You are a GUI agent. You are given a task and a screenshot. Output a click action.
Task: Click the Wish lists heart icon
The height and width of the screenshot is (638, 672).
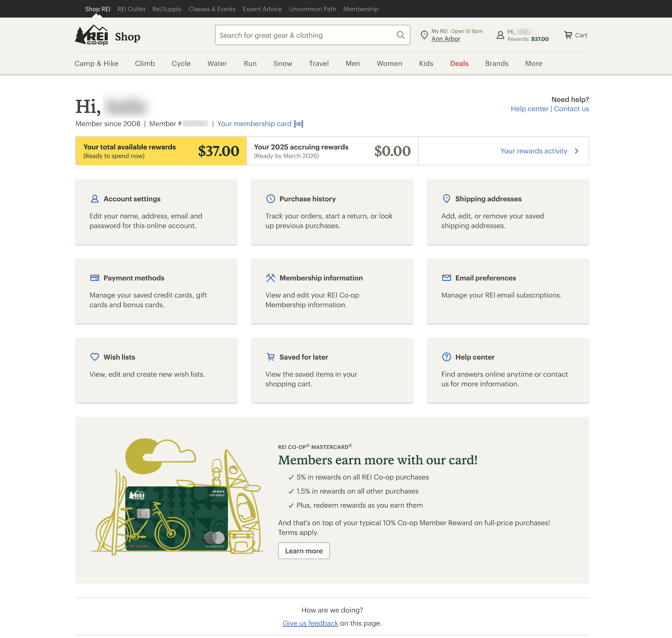pos(95,357)
